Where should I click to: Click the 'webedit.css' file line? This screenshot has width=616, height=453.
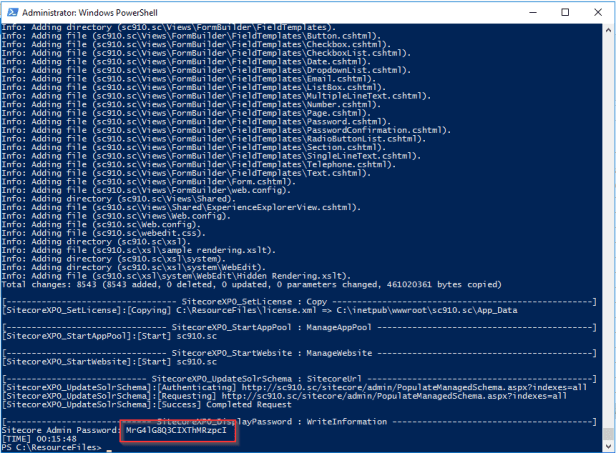[104, 233]
